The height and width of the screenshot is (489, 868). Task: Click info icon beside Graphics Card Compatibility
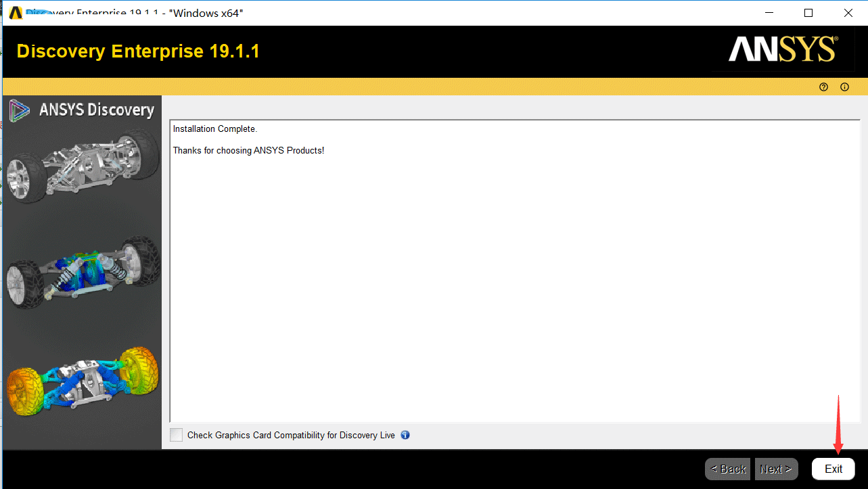coord(405,435)
